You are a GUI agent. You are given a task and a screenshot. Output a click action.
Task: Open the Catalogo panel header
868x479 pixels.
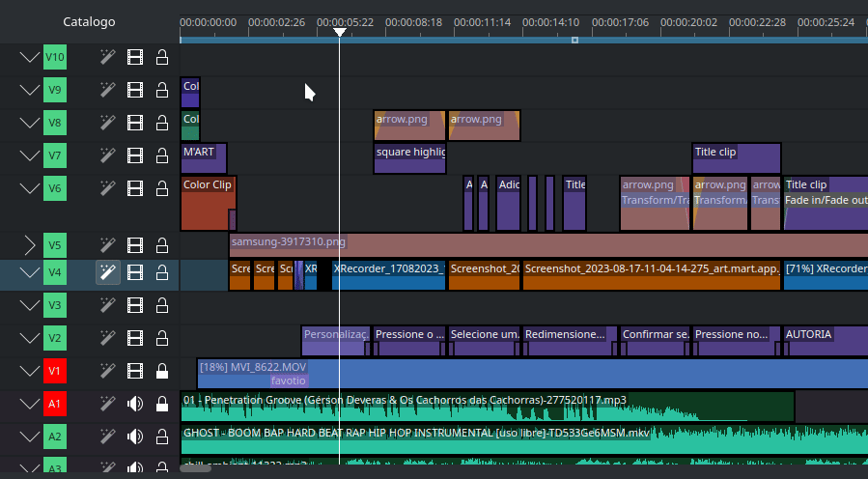coord(89,21)
